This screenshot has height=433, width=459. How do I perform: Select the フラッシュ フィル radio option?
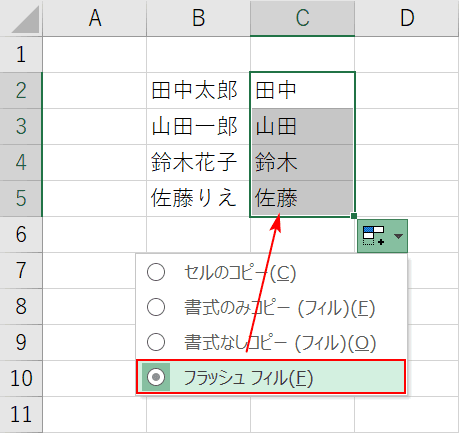coord(156,377)
